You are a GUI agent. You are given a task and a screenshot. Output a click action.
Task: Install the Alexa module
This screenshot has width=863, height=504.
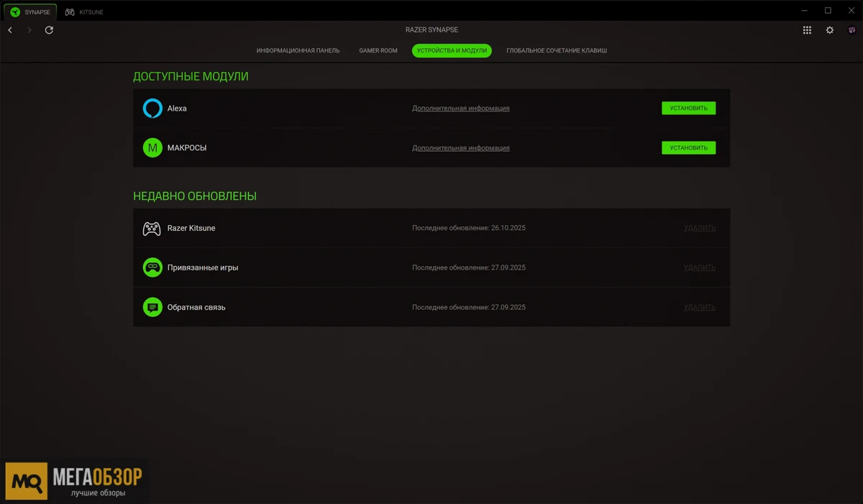click(x=688, y=109)
